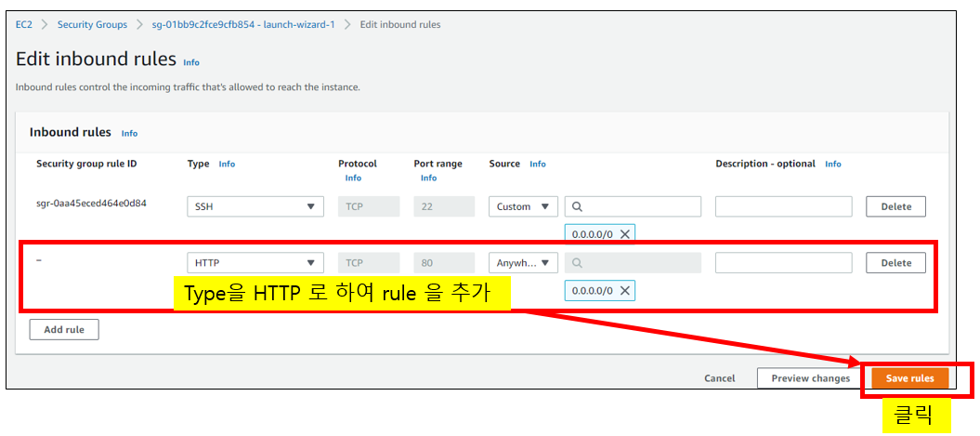The width and height of the screenshot is (980, 436).
Task: Open Info link next to Type column
Action: click(x=227, y=164)
